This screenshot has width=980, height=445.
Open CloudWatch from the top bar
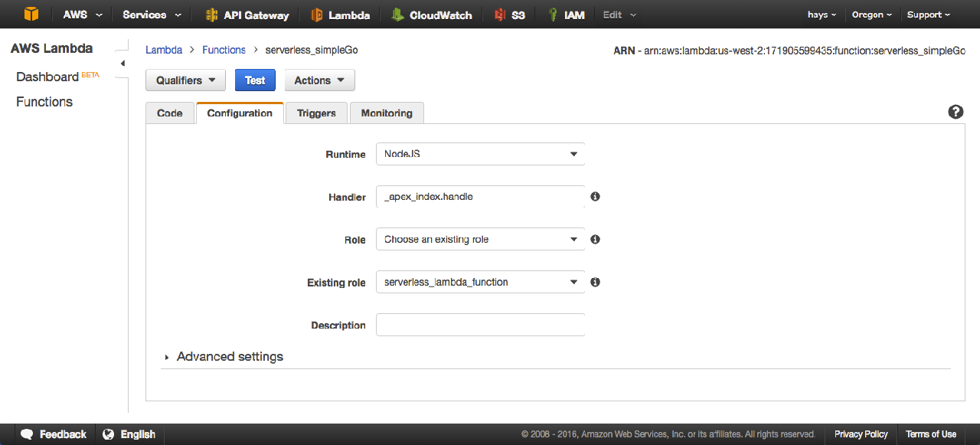coord(432,15)
